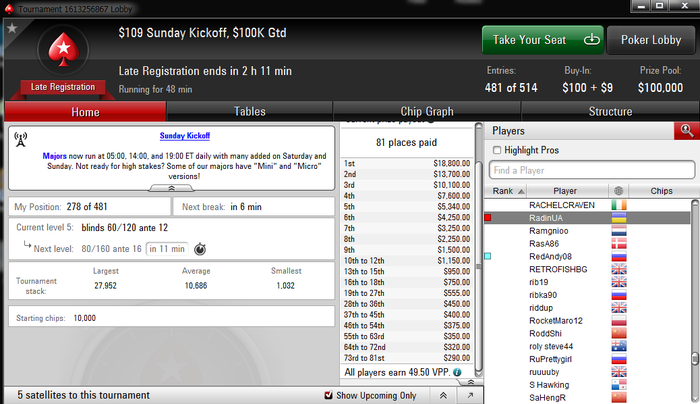The height and width of the screenshot is (404, 700).
Task: Click the pop-out arrow in satellites bar
Action: pyautogui.click(x=470, y=395)
